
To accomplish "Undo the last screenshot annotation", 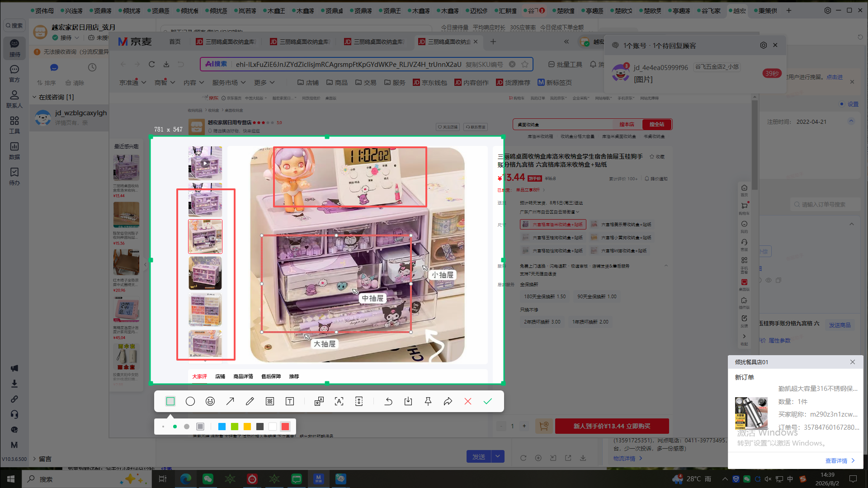I will point(388,401).
